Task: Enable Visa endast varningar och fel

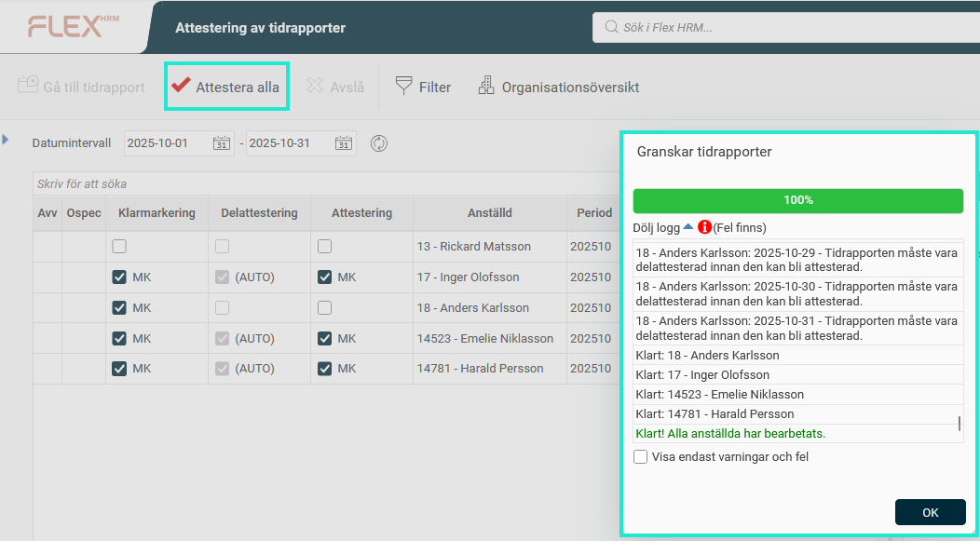Action: pyautogui.click(x=641, y=456)
